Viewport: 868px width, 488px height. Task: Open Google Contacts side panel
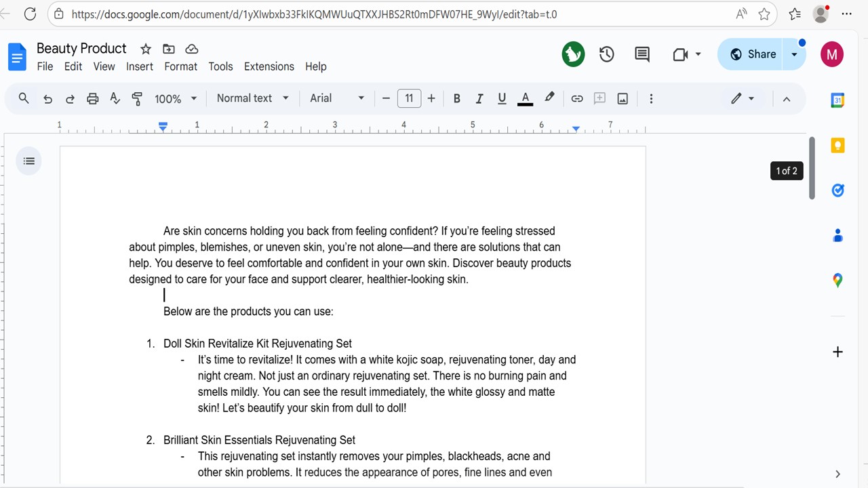[837, 235]
